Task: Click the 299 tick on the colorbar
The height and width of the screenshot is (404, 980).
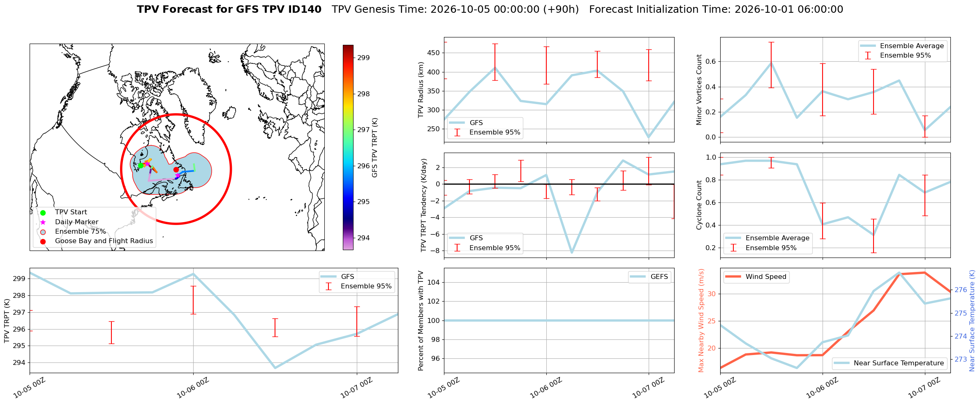Action: 363,58
